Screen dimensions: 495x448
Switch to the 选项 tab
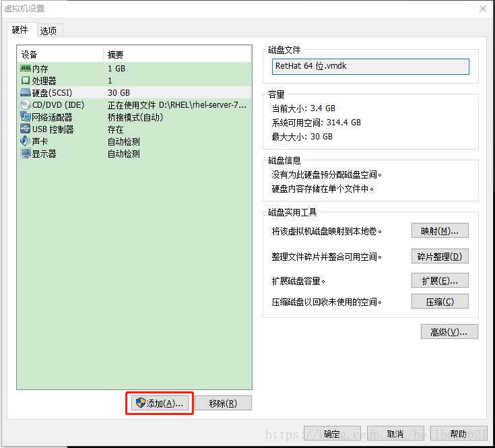(48, 31)
